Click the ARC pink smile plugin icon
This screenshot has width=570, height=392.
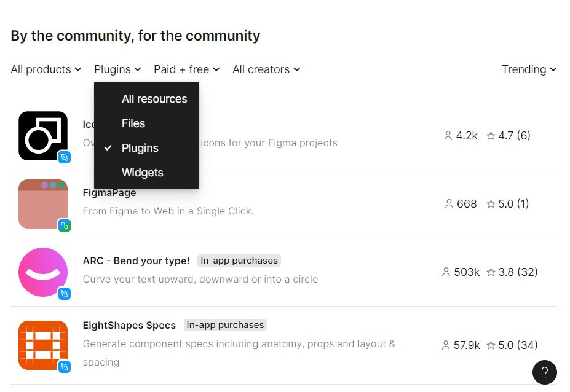(x=43, y=272)
